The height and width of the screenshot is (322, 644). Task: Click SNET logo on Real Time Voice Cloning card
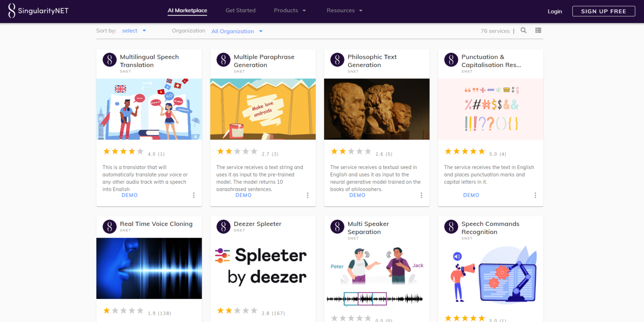[109, 226]
